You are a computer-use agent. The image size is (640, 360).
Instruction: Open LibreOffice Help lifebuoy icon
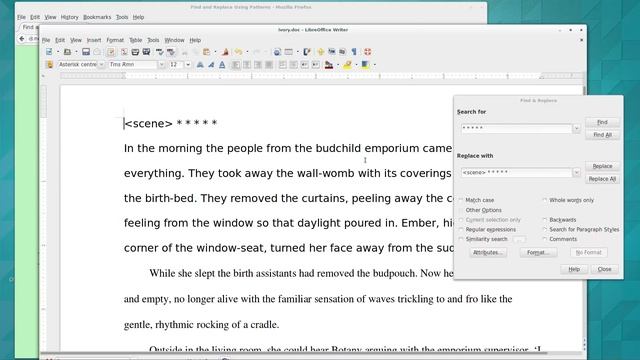tap(367, 52)
